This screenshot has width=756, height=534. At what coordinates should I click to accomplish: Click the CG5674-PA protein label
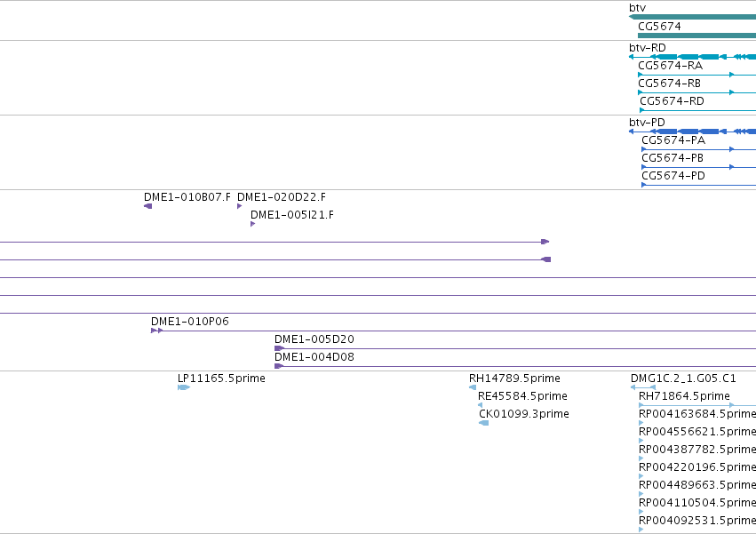pos(673,140)
